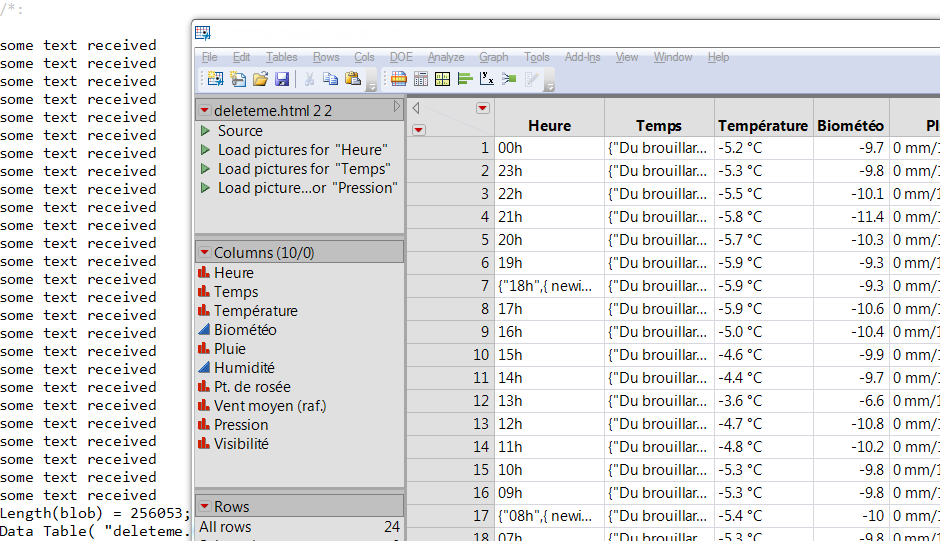Click the data table window title icon
Viewport: 940px width, 541px height.
coord(203,33)
